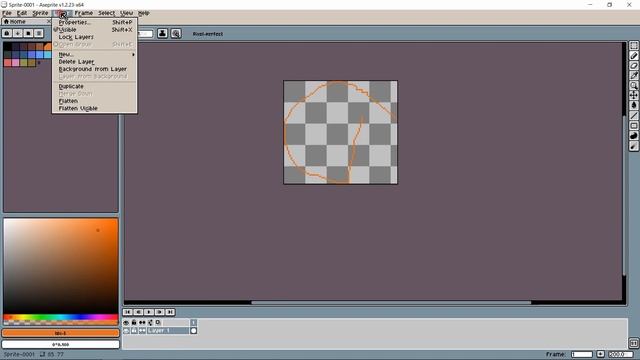Open the Help menu
640x360 pixels.
144,13
